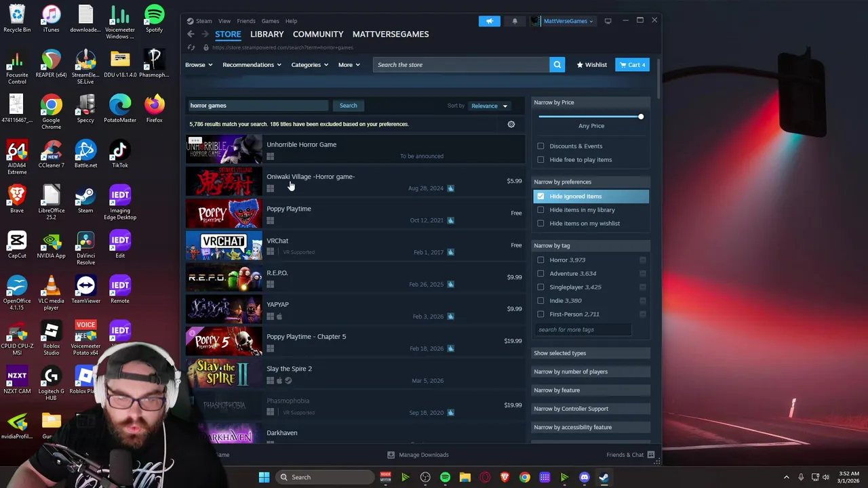Click the Search the store field

tap(461, 64)
